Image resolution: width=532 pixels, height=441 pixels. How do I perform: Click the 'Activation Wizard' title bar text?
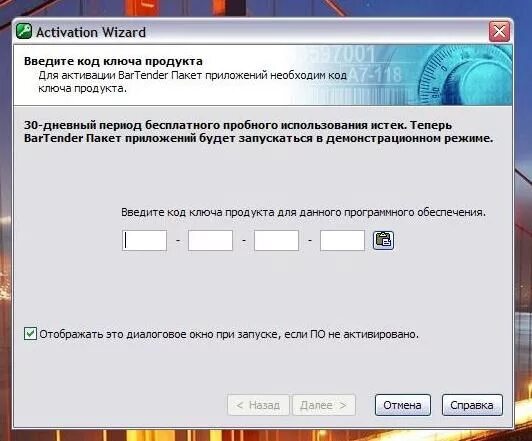click(91, 32)
